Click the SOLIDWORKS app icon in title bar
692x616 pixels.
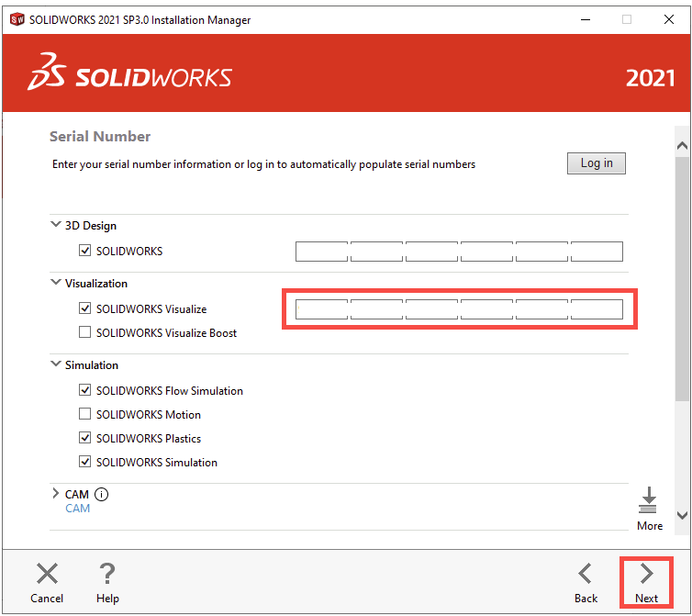pyautogui.click(x=17, y=18)
